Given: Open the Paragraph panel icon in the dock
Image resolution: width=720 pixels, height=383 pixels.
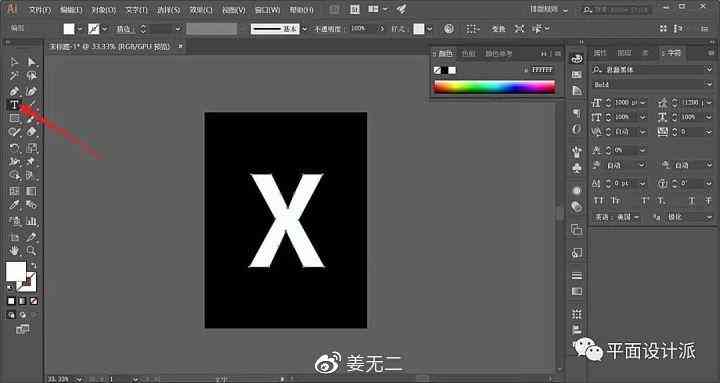Looking at the screenshot, I should pos(577,113).
